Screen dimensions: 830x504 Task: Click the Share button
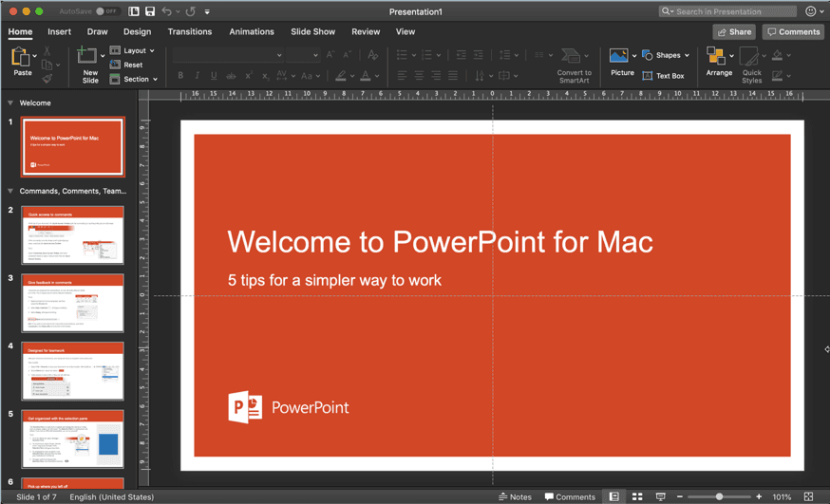734,31
